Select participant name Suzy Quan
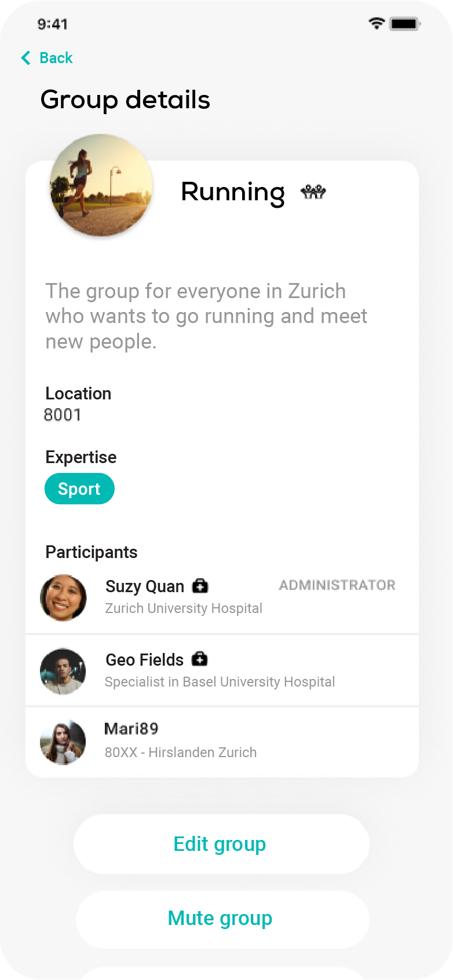453x980 pixels. coord(145,586)
